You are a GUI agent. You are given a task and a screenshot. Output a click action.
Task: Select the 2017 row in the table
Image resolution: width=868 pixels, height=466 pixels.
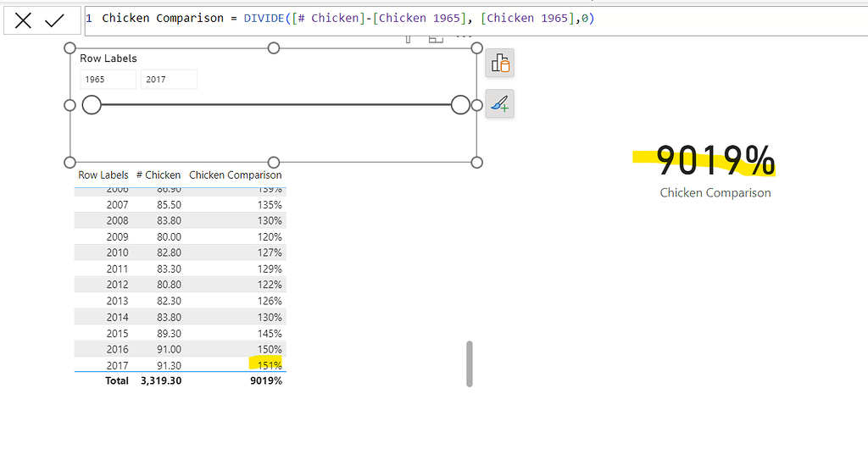118,365
